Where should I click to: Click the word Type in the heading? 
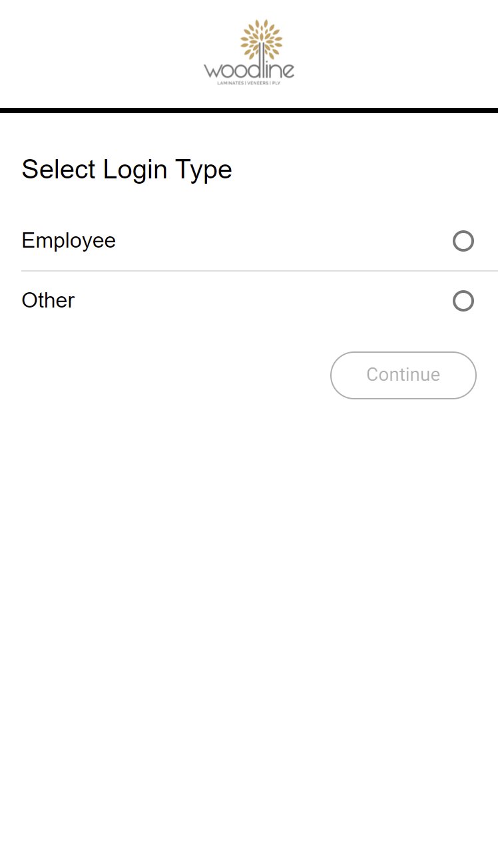(204, 171)
